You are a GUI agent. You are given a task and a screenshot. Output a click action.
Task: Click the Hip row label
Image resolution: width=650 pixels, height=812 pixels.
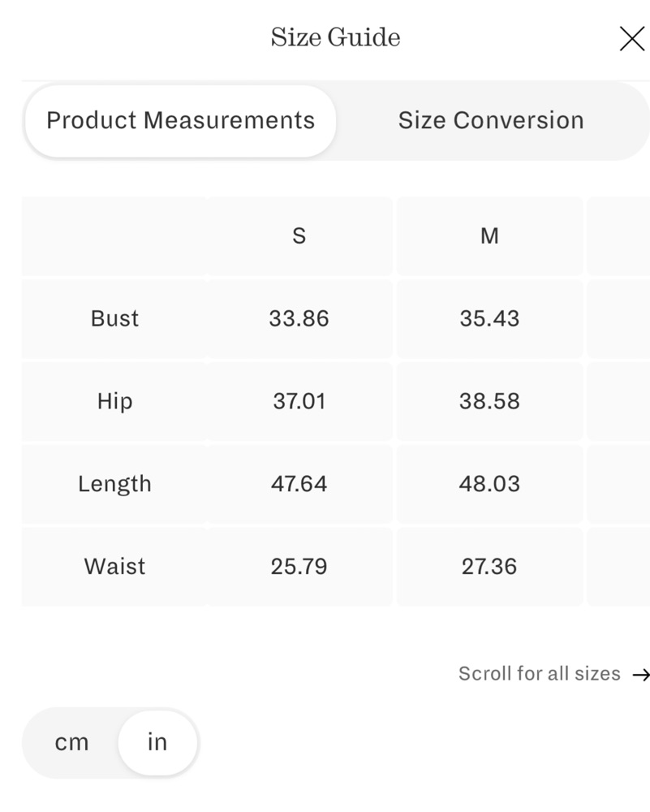click(115, 401)
